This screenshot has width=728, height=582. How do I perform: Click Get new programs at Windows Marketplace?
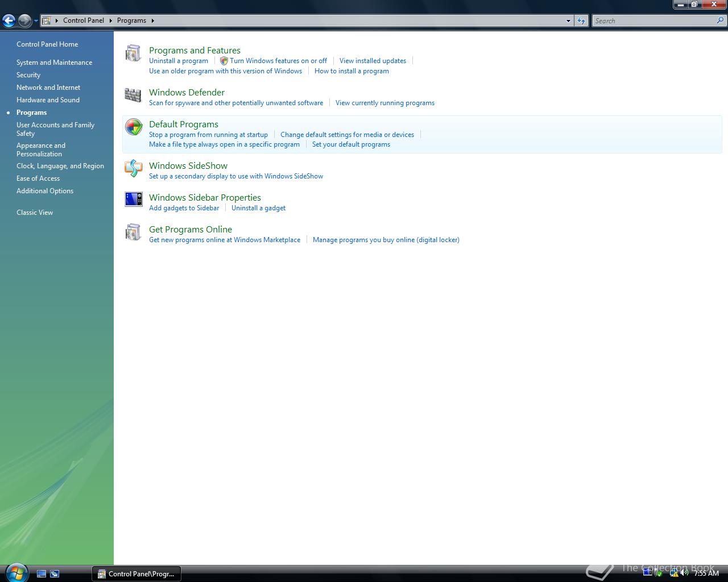pos(225,240)
